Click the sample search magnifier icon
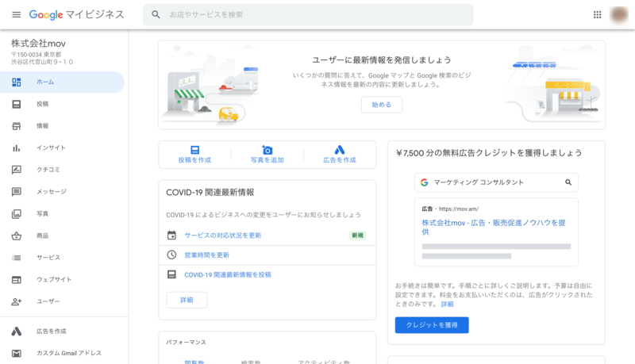Image resolution: width=635 pixels, height=364 pixels. [x=568, y=182]
